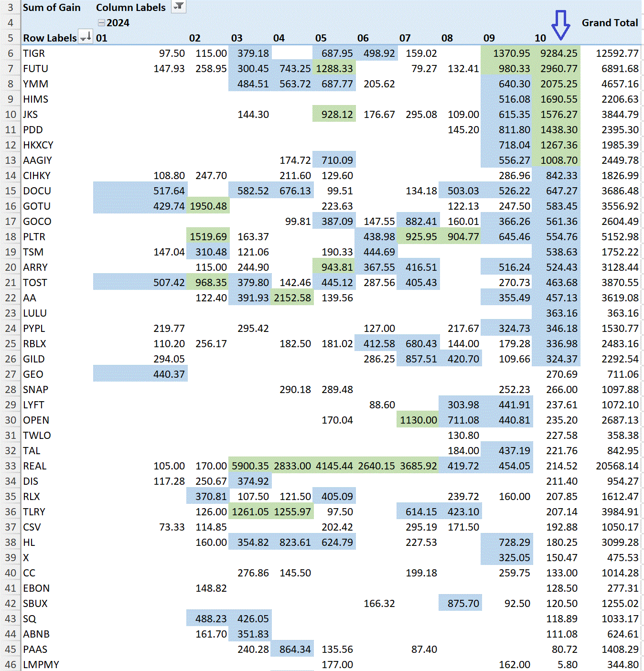Select the Sum of Gain cell

tap(52, 8)
